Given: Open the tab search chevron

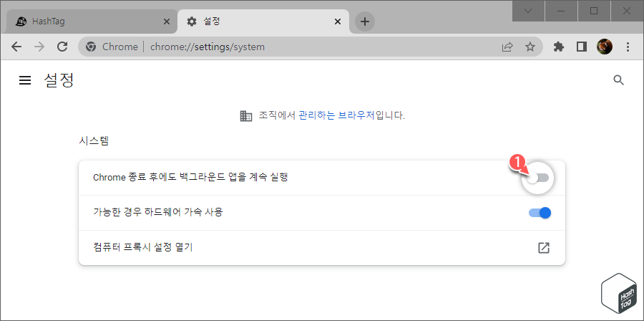Looking at the screenshot, I should (528, 11).
